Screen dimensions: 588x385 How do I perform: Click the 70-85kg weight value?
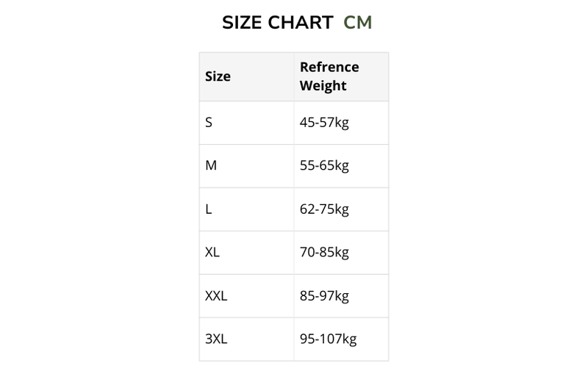tap(324, 253)
